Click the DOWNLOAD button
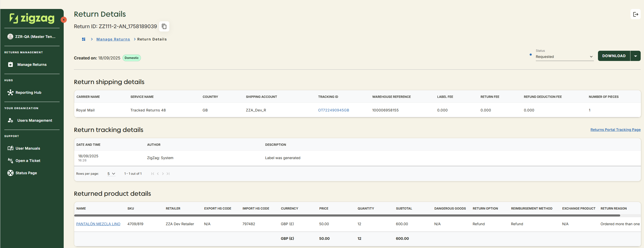This screenshot has width=644, height=248. point(614,56)
